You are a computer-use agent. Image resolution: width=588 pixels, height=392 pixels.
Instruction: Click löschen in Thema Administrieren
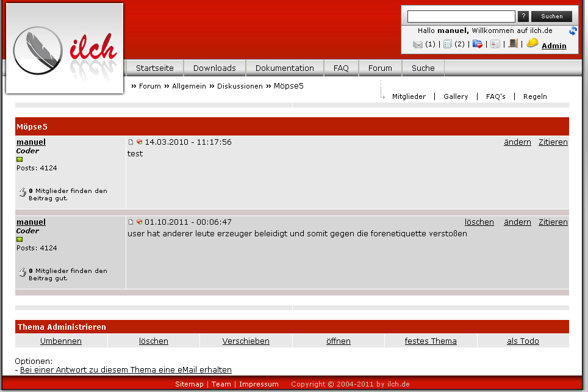click(x=153, y=341)
